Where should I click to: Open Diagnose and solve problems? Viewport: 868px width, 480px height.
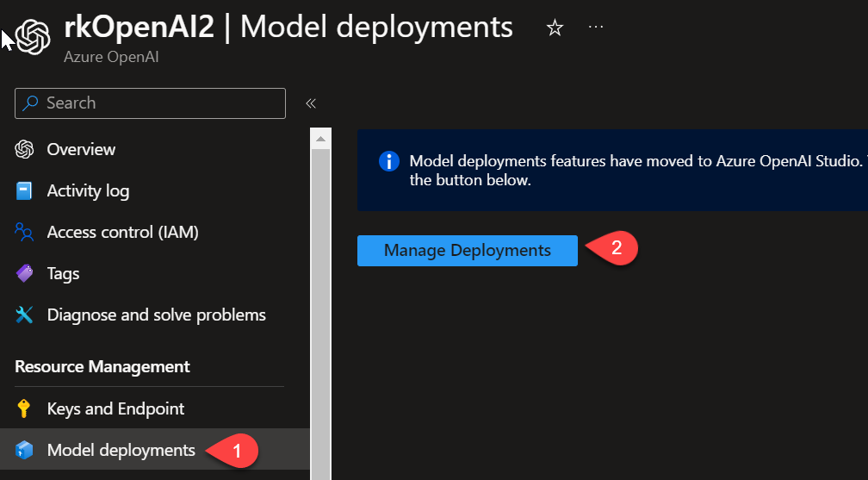(156, 315)
